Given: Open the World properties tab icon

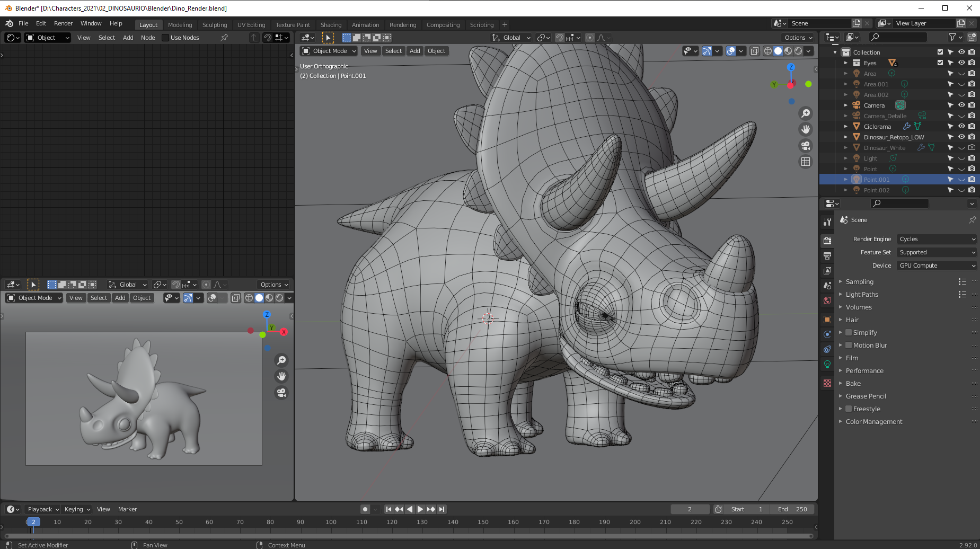Looking at the screenshot, I should 827,300.
